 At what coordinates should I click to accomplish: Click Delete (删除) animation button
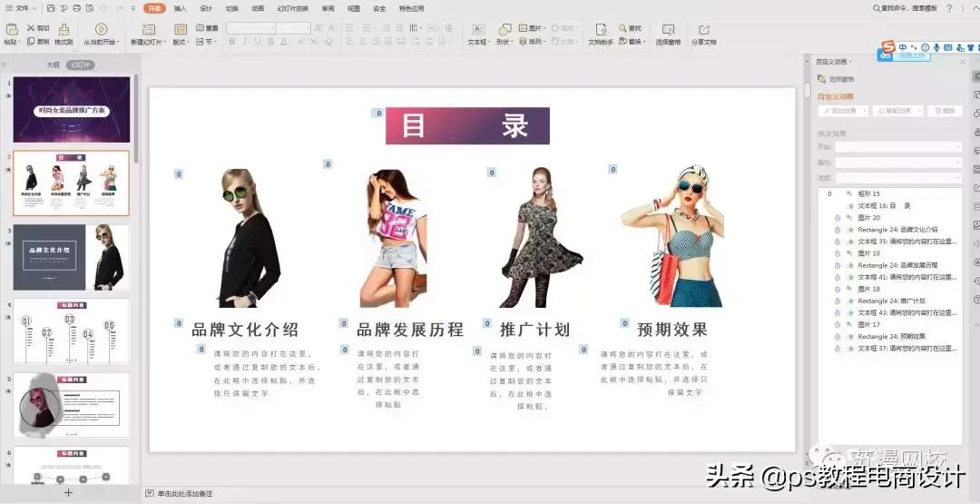[x=945, y=111]
